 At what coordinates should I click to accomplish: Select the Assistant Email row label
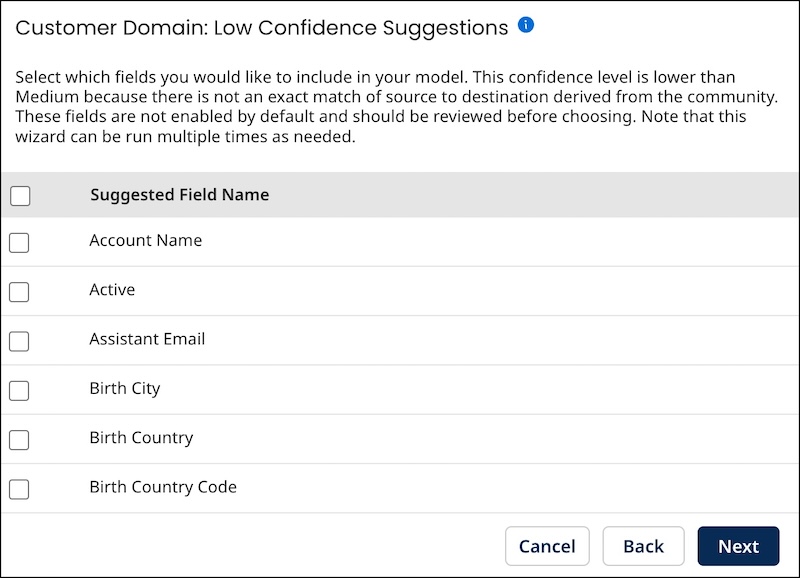tap(147, 340)
